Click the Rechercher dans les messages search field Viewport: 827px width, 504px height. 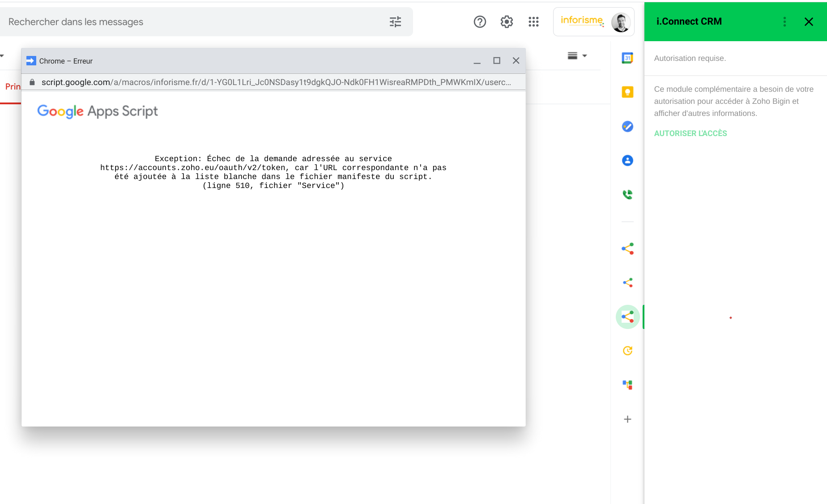[179, 21]
